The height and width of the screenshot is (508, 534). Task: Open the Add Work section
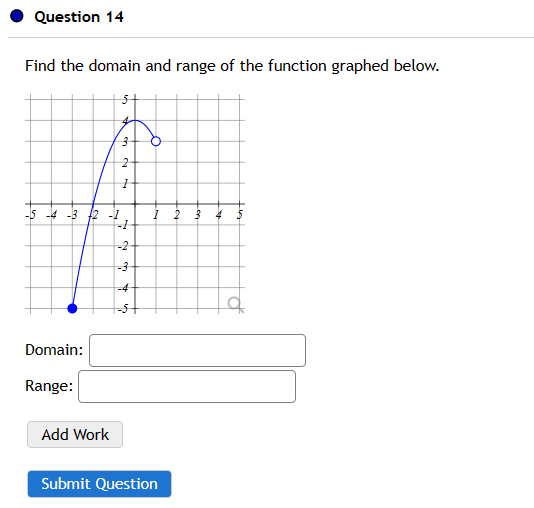coord(75,434)
